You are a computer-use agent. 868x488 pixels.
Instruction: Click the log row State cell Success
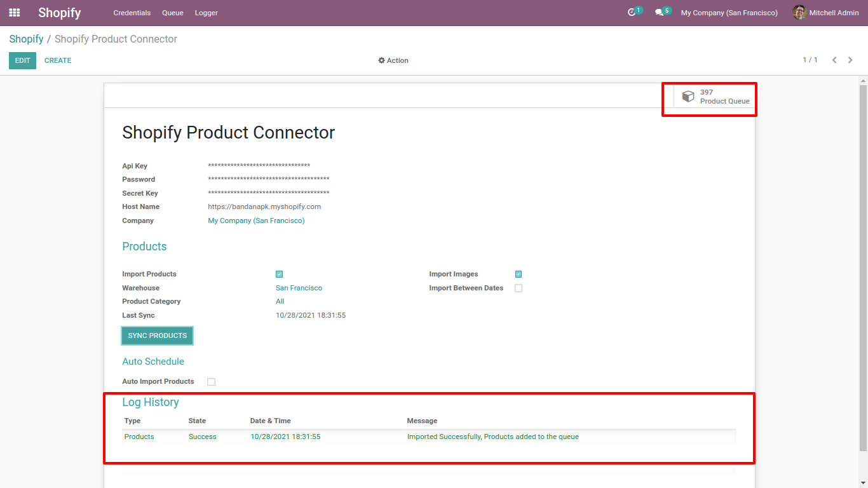pyautogui.click(x=203, y=437)
